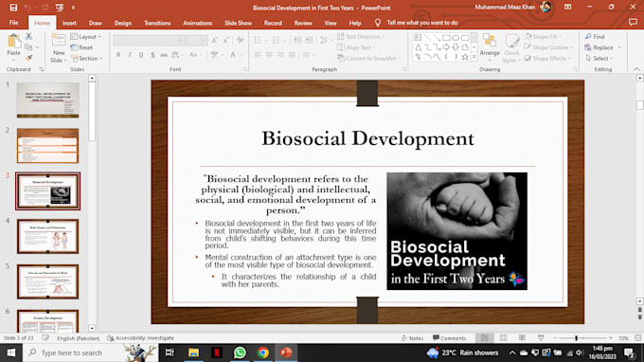644x362 pixels.
Task: Select slide 4 thumbnail
Action: coord(48,236)
